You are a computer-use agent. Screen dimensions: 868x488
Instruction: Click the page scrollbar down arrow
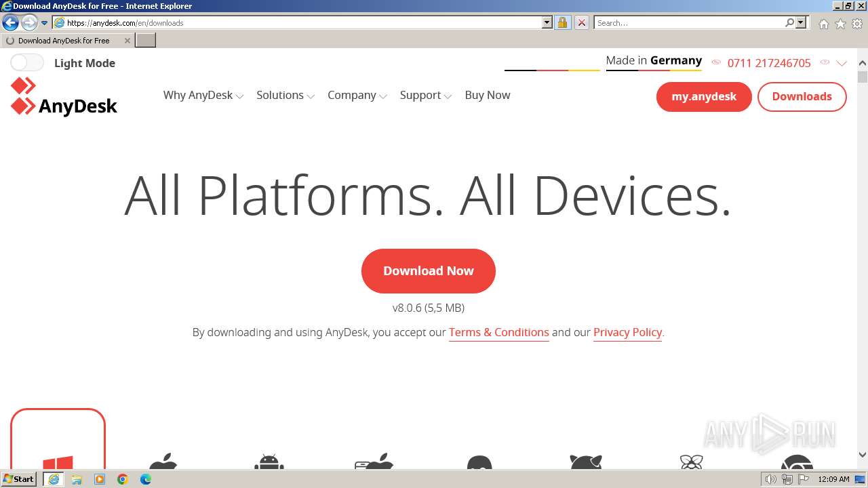tap(863, 455)
